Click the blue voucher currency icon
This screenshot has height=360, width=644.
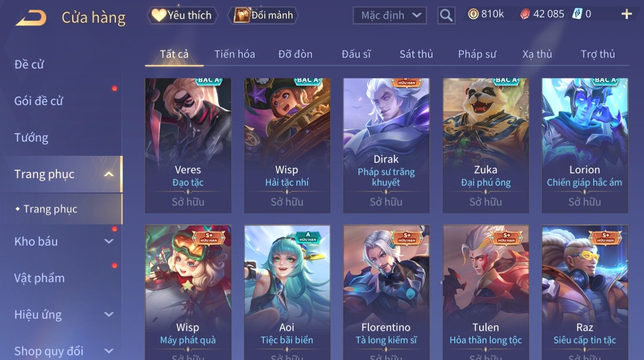(577, 14)
